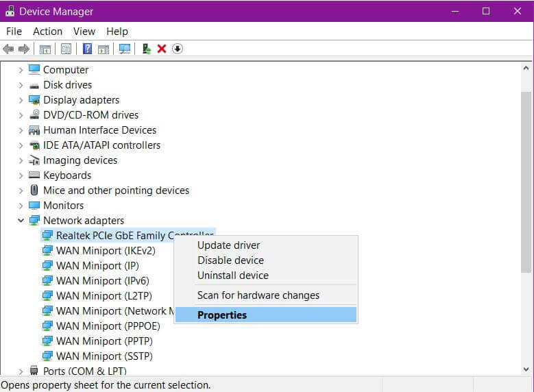Select the Monitors icon
Image resolution: width=534 pixels, height=392 pixels.
click(34, 206)
